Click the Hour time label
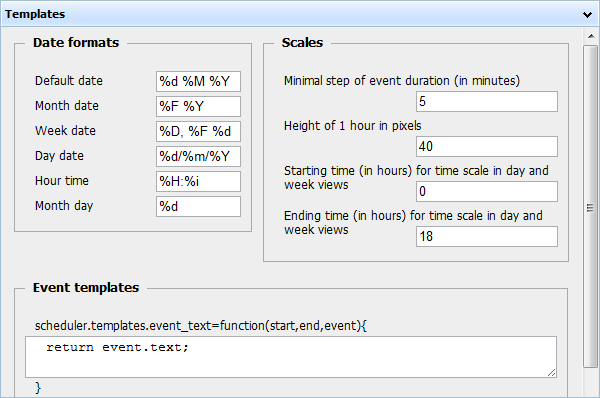Screen dimensions: 600x398 point(62,181)
